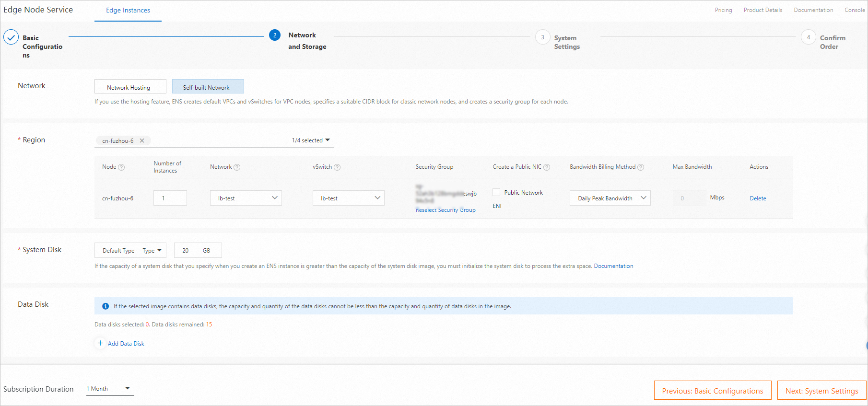Click the Mbps unit label
The image size is (868, 406).
(x=717, y=197)
